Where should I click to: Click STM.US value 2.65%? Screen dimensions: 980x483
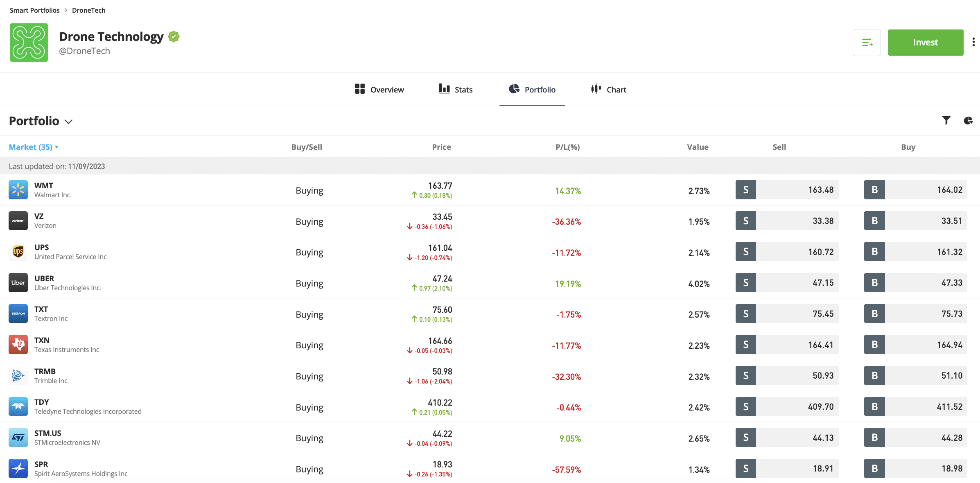699,438
